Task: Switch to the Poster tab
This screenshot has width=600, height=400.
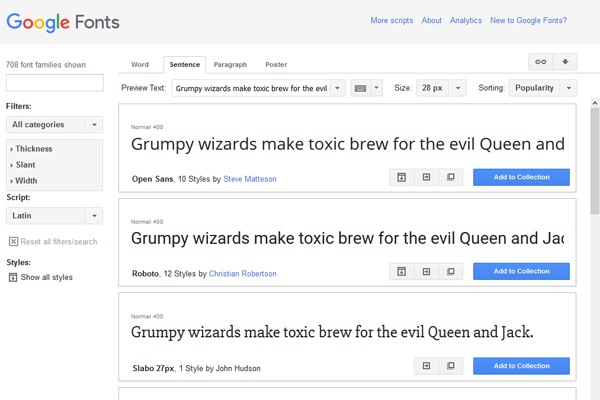Action: [276, 65]
